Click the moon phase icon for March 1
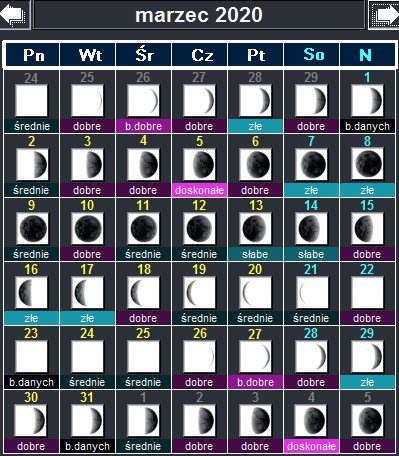Image resolution: width=399 pixels, height=456 pixels. (367, 100)
